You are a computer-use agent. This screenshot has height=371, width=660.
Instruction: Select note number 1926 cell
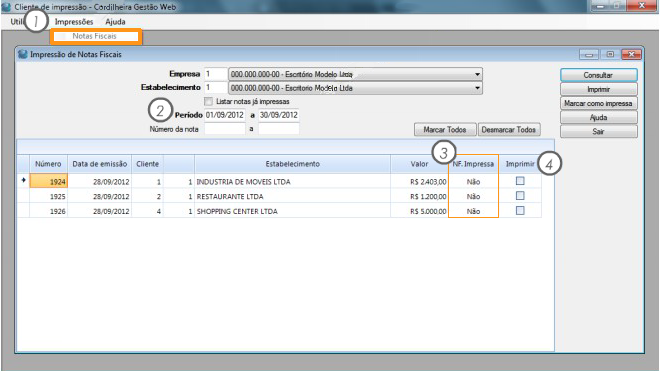click(x=48, y=211)
